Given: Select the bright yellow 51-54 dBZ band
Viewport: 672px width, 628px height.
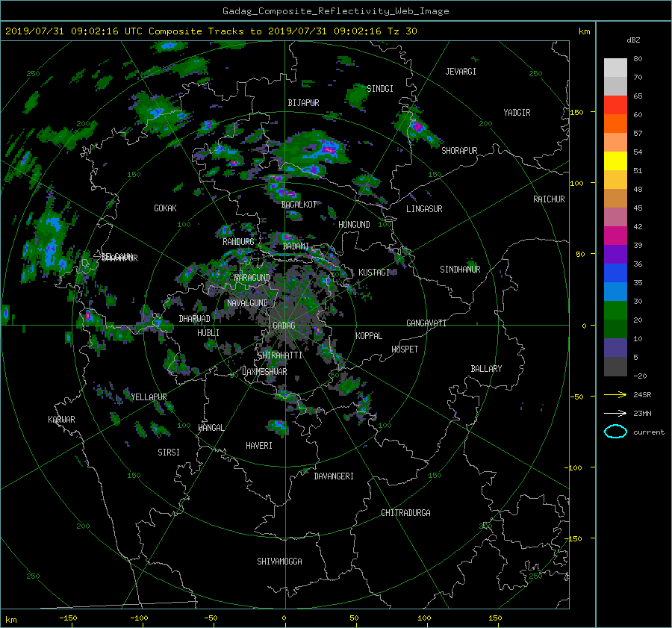Looking at the screenshot, I should [x=615, y=161].
